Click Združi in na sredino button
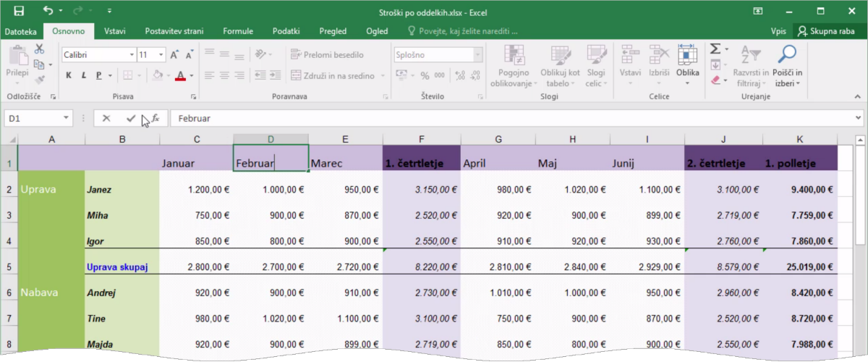Image resolution: width=868 pixels, height=362 pixels. coord(333,75)
